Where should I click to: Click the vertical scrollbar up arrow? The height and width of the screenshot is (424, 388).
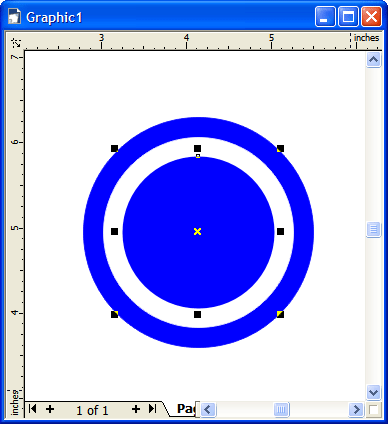373,60
